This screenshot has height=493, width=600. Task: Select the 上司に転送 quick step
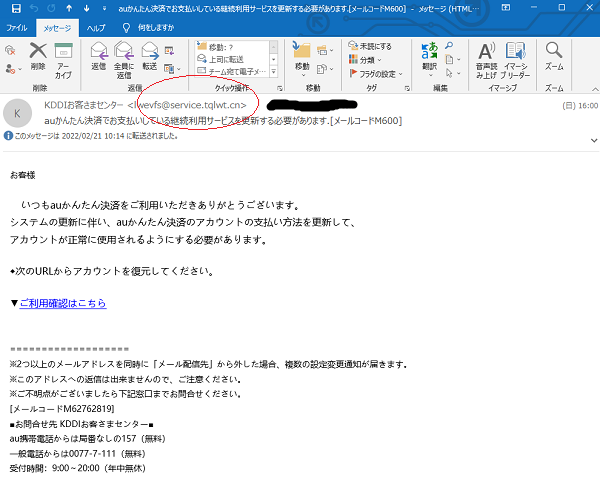pyautogui.click(x=232, y=59)
